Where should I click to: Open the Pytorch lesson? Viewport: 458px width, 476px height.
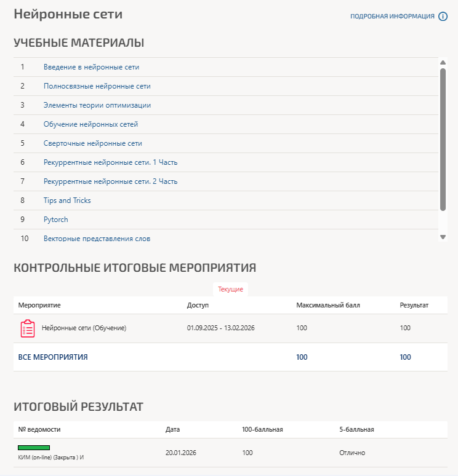[55, 220]
